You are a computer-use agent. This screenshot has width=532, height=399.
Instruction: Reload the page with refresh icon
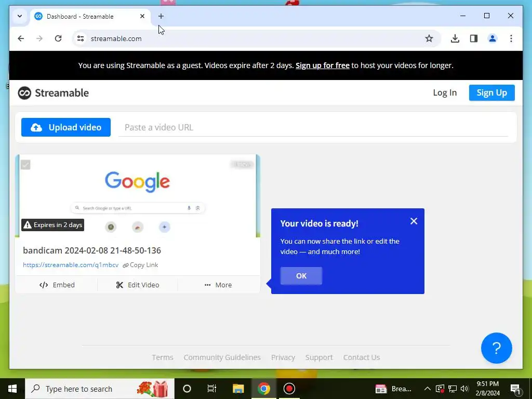(58, 38)
